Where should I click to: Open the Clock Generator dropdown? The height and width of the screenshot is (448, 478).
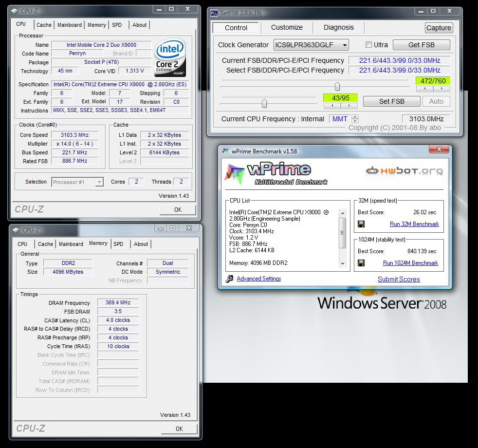pyautogui.click(x=345, y=45)
